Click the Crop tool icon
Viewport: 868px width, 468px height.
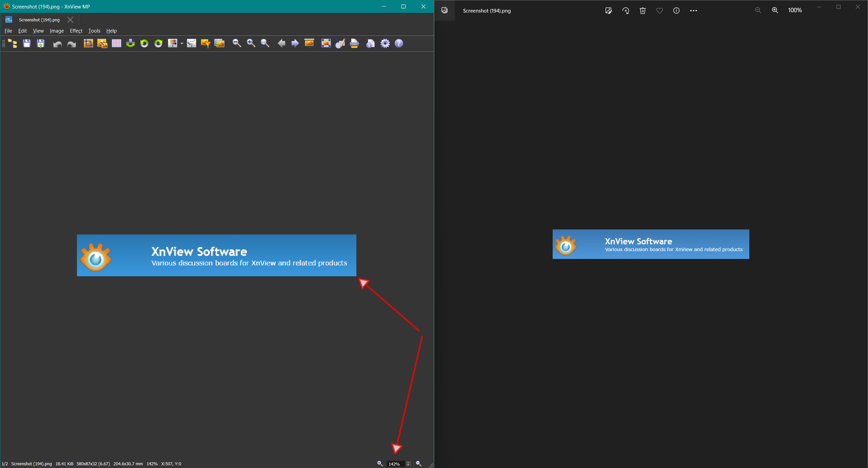click(x=88, y=43)
